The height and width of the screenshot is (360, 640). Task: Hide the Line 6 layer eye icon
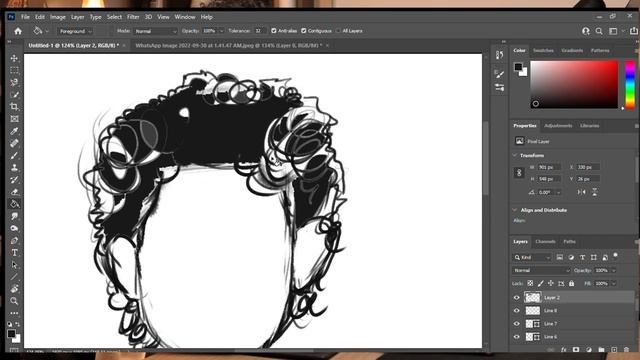tap(517, 337)
